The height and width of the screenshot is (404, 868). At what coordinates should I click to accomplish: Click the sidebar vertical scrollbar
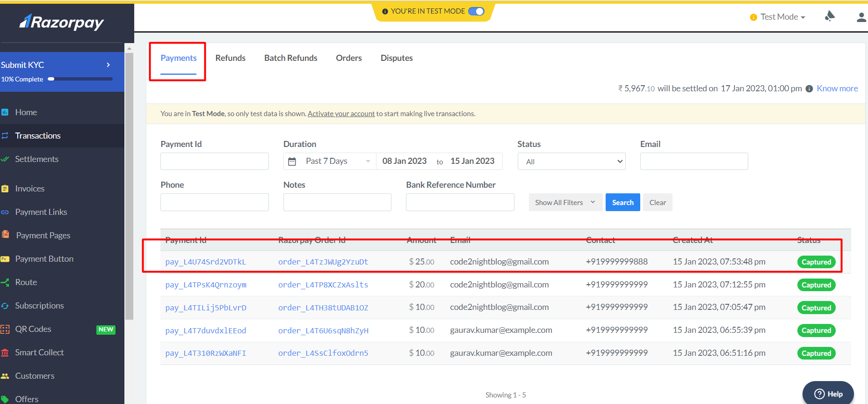[x=129, y=186]
